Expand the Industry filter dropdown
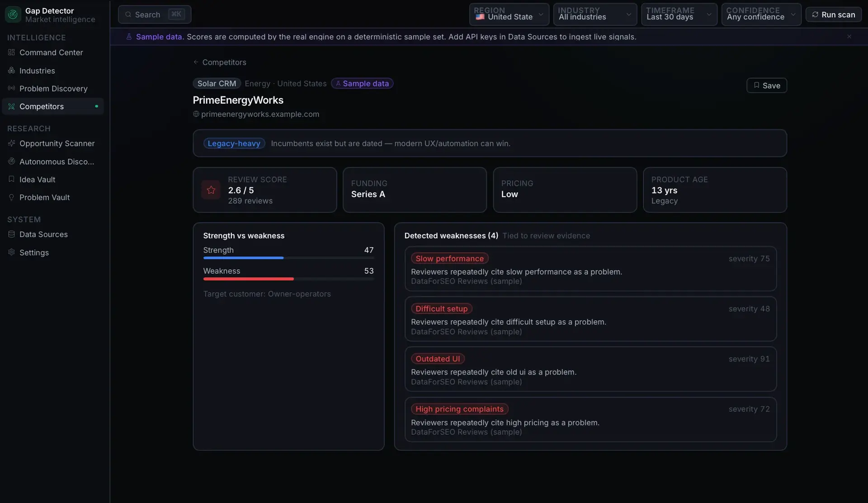The width and height of the screenshot is (868, 503). [595, 14]
